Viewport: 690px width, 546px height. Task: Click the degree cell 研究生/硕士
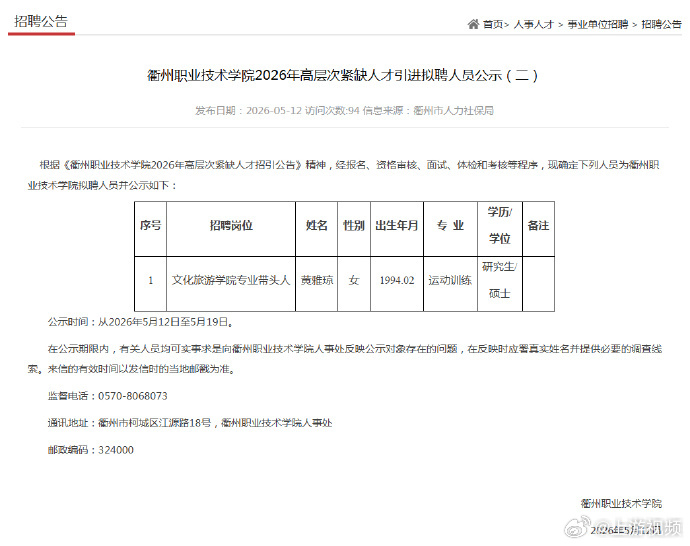click(x=499, y=284)
